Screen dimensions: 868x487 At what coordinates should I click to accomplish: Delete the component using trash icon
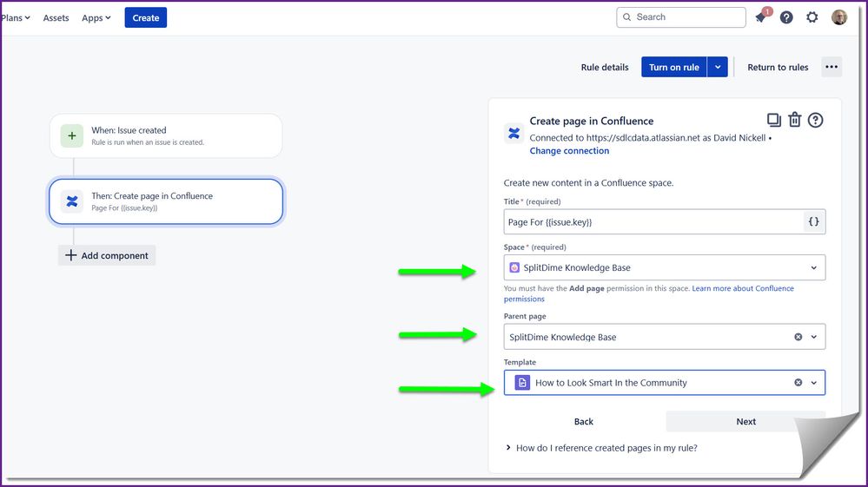click(794, 120)
